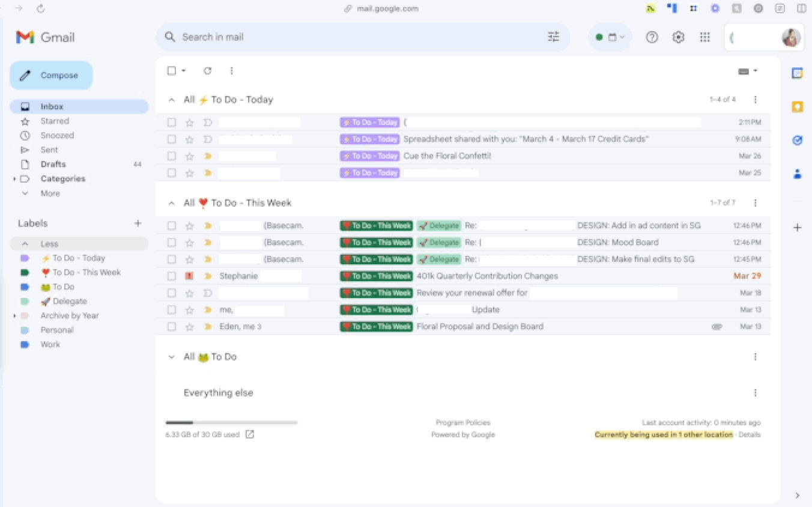Viewport: 812px width, 507px height.
Task: Refresh the inbox mail list
Action: point(207,71)
